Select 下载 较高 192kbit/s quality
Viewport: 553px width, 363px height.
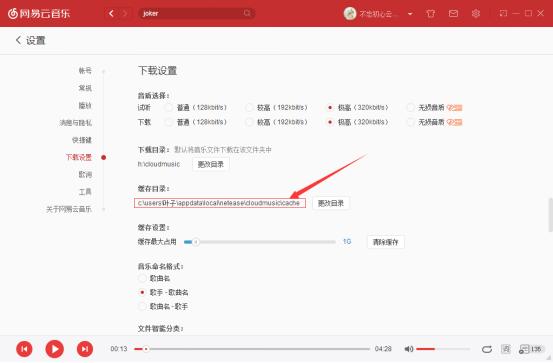coord(249,122)
